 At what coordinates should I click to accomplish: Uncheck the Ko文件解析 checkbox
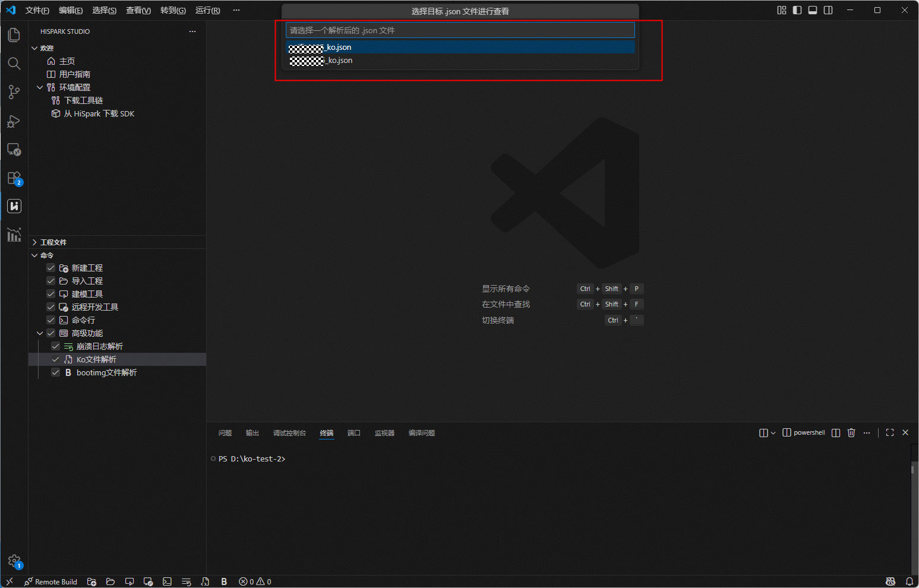56,359
